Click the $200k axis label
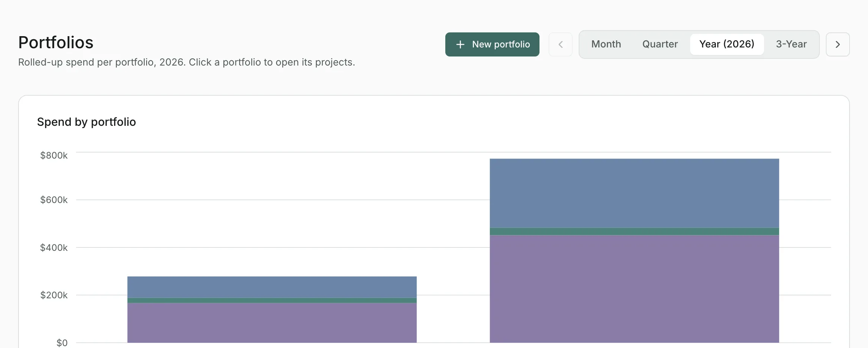The width and height of the screenshot is (868, 348). click(x=54, y=295)
